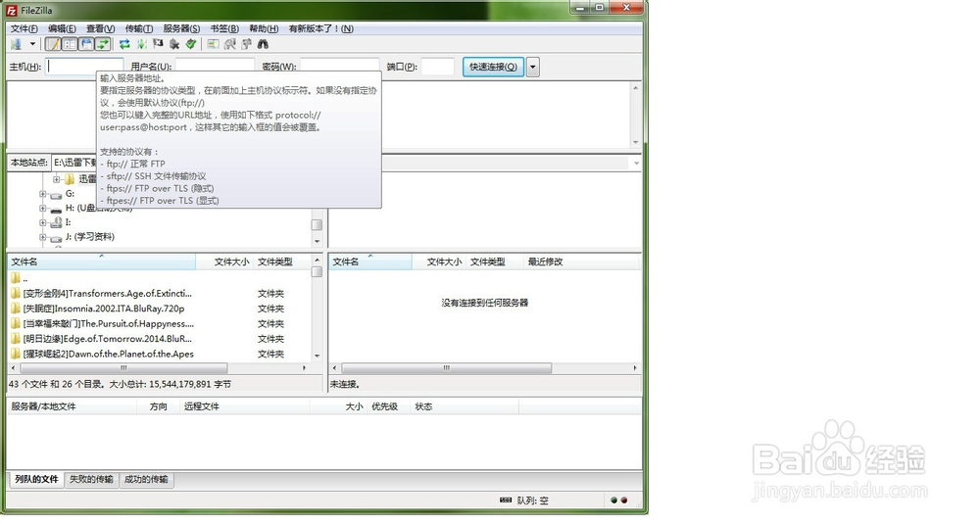980x524 pixels.
Task: Click the reconnect green checkmark icon
Action: pos(191,44)
